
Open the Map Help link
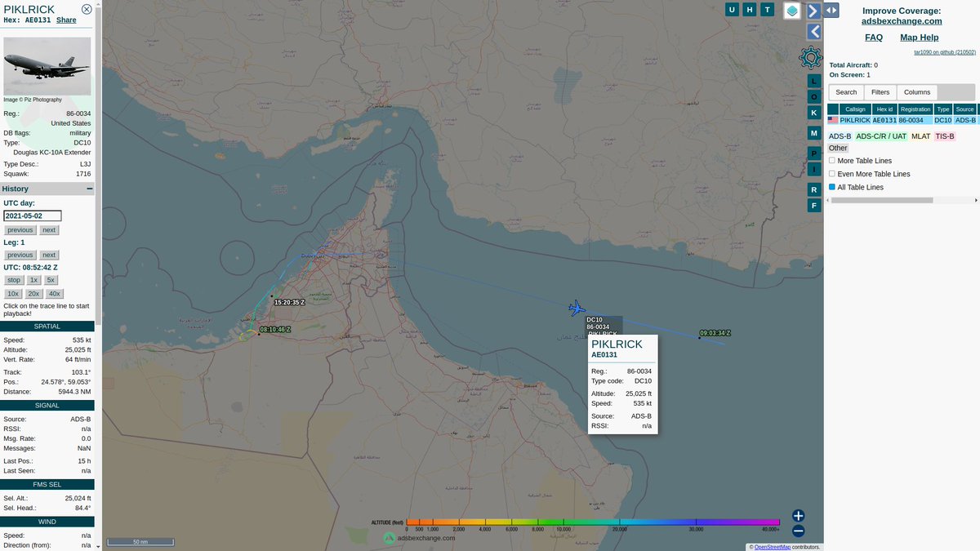[x=919, y=38]
